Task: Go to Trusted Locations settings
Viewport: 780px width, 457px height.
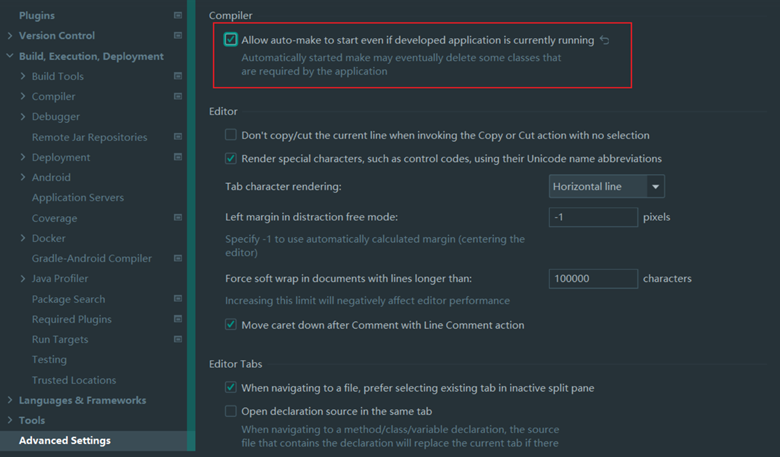Action: (x=73, y=380)
